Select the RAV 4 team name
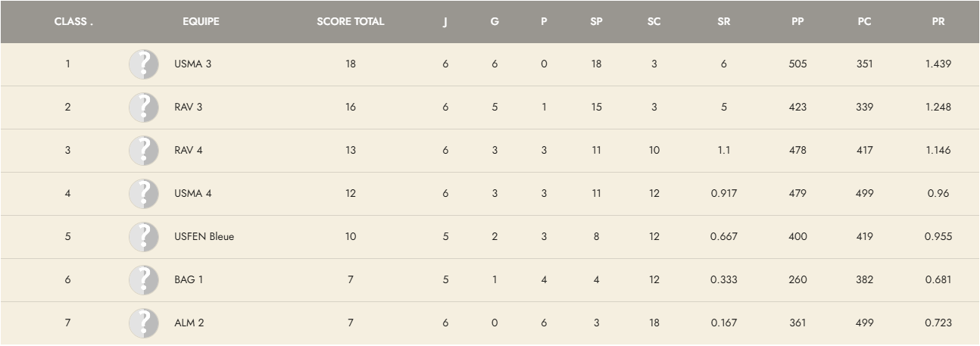 pyautogui.click(x=189, y=151)
